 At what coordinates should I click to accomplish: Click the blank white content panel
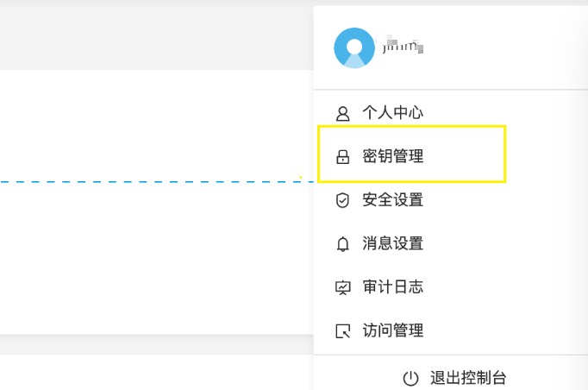coord(155,259)
